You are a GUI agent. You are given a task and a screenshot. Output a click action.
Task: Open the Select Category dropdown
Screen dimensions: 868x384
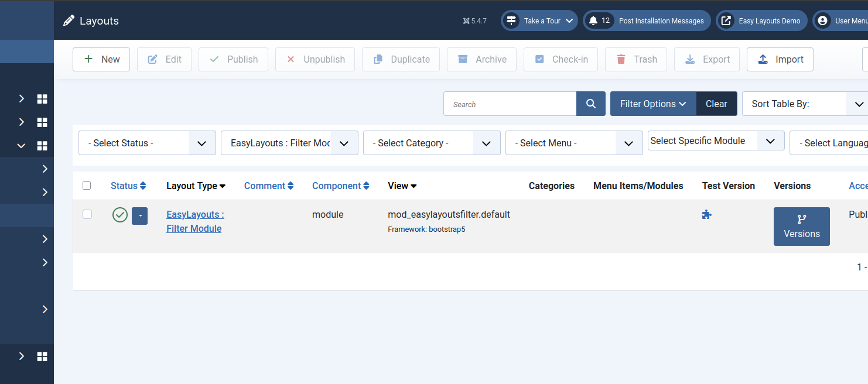(432, 143)
